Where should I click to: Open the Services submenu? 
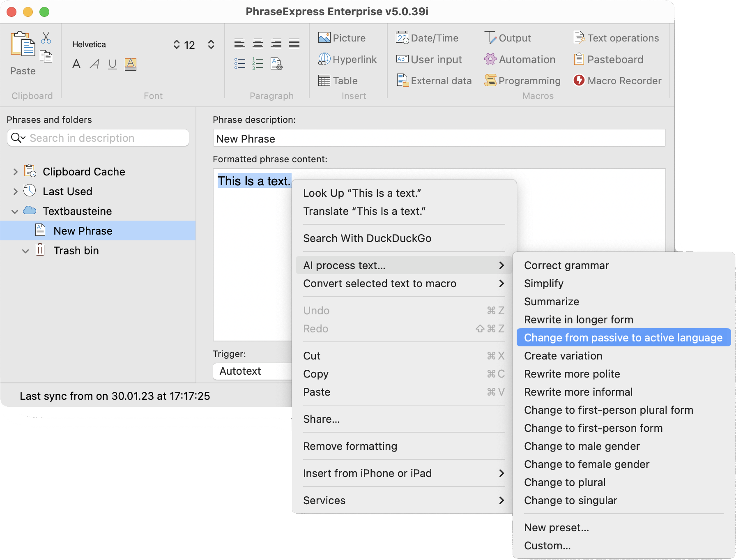pos(404,500)
